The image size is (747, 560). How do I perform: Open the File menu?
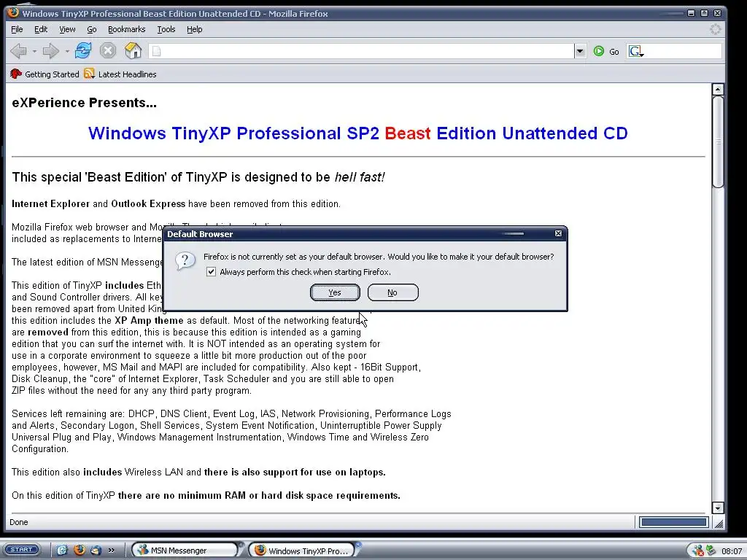(17, 29)
